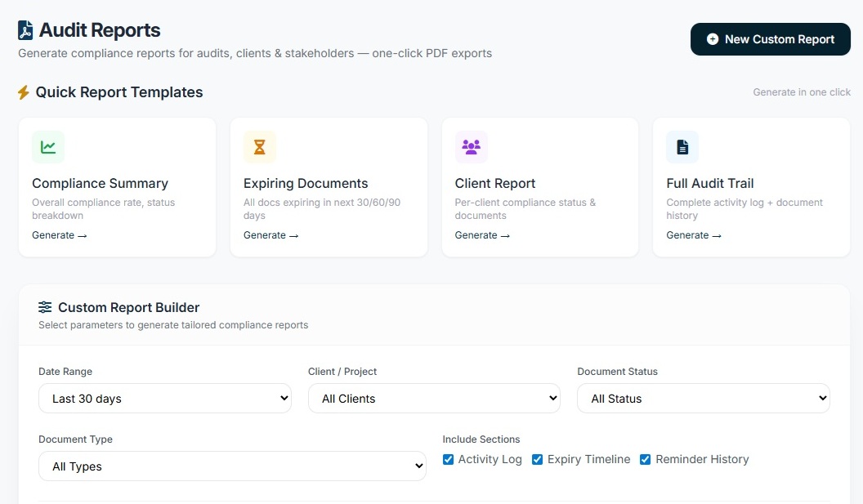
Task: Click the 'Generate in one click' text
Action: [802, 92]
